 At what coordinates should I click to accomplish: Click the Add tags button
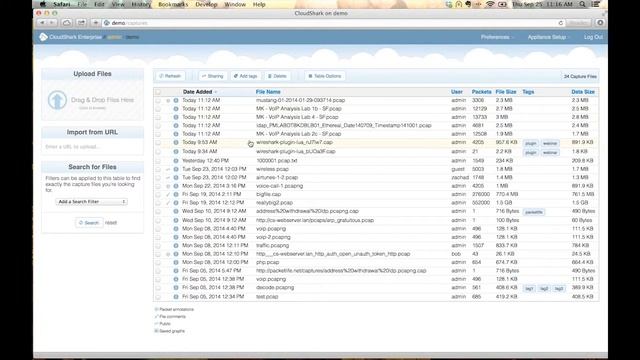(245, 76)
